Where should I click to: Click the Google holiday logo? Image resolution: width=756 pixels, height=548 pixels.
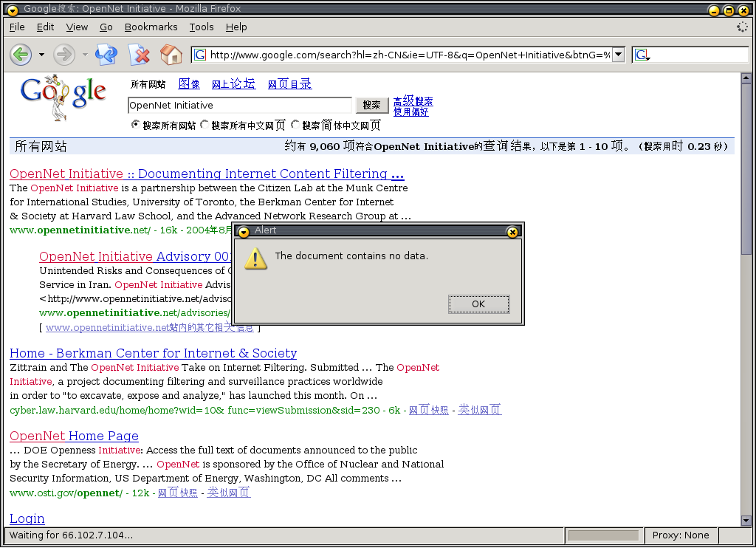[63, 97]
